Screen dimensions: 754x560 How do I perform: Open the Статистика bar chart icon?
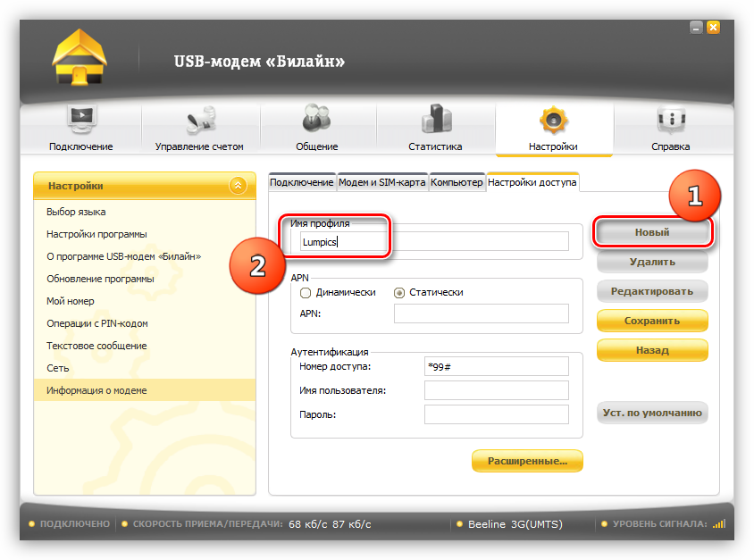click(x=436, y=118)
